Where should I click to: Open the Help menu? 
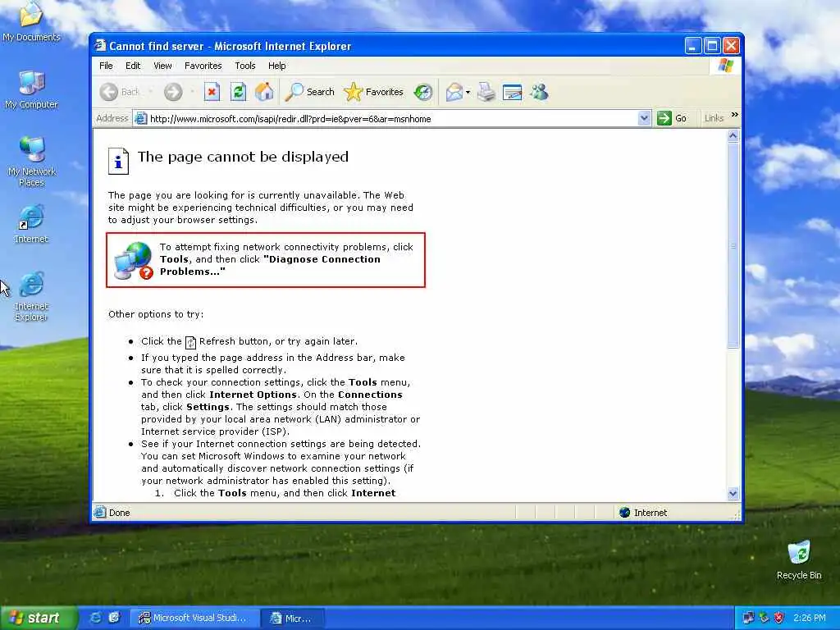[x=277, y=66]
